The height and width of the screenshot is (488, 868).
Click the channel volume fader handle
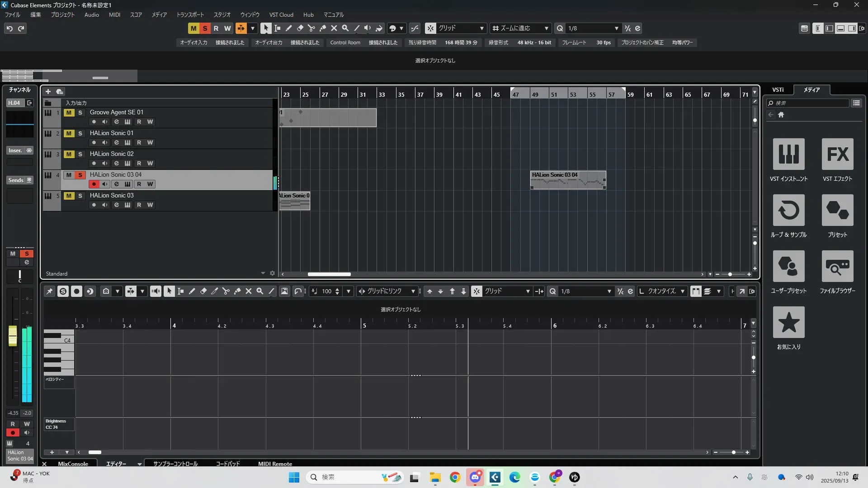click(x=13, y=336)
